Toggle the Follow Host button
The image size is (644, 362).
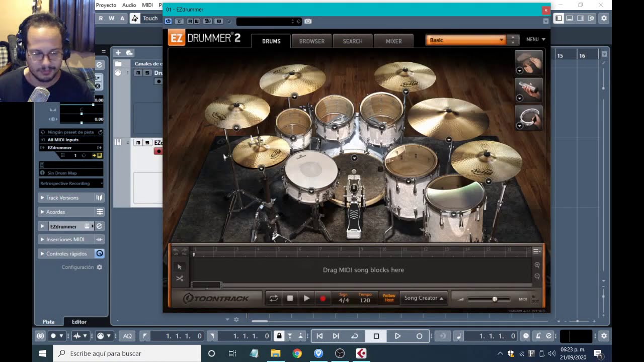[x=389, y=298]
